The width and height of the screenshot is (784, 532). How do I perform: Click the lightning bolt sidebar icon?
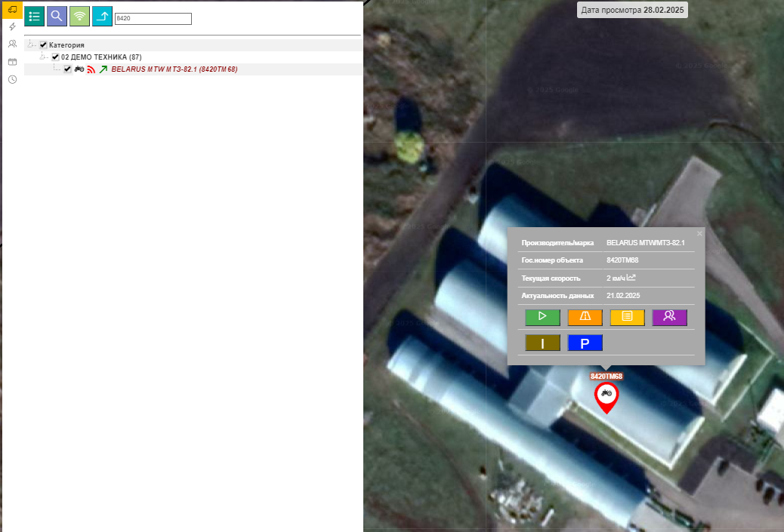(12, 26)
